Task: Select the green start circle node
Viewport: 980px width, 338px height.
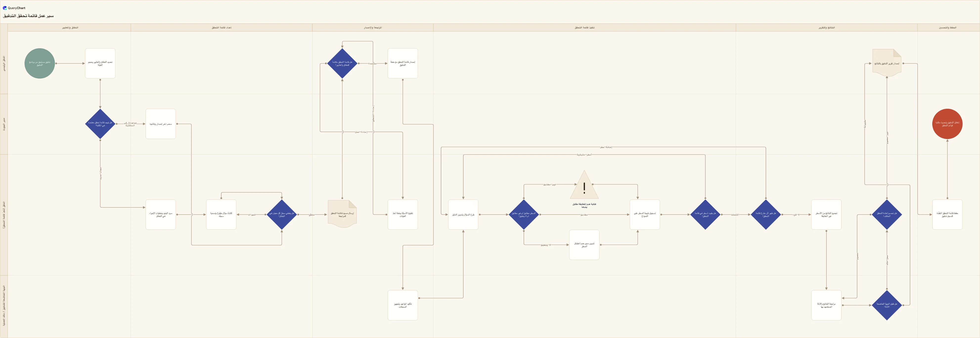Action: pyautogui.click(x=40, y=63)
